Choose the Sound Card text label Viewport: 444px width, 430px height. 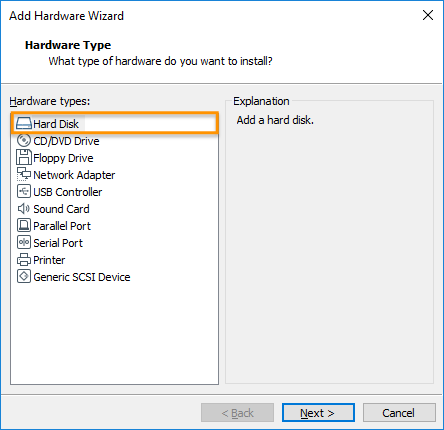[x=61, y=209]
